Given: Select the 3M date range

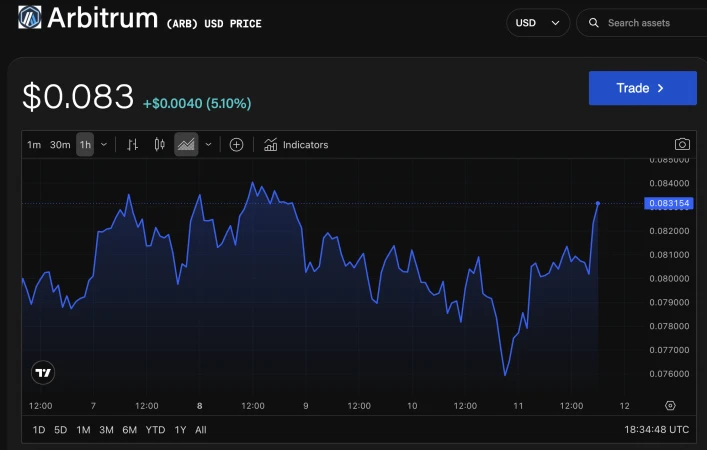Looking at the screenshot, I should (x=106, y=430).
